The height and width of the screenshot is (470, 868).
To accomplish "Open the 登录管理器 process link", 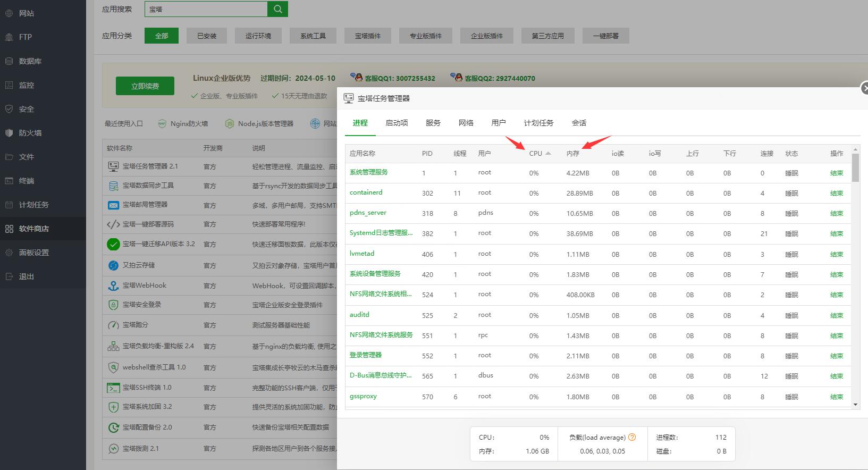I will coord(366,355).
